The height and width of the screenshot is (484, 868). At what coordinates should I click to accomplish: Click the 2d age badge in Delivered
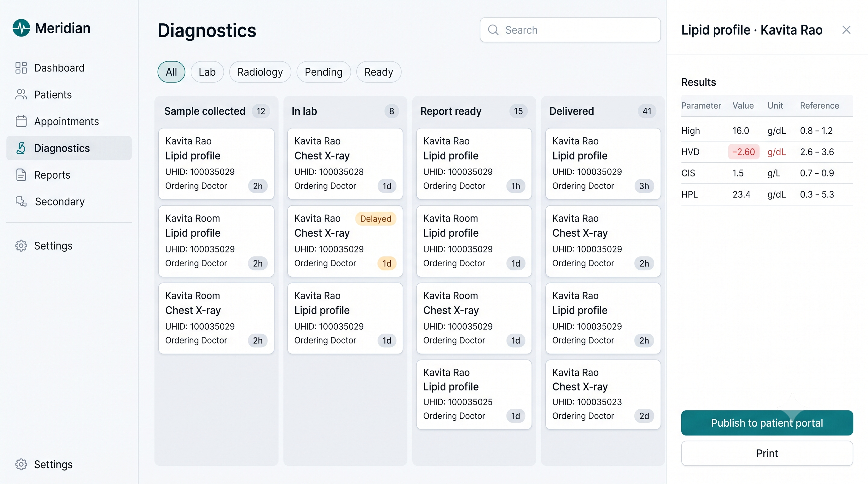(644, 416)
